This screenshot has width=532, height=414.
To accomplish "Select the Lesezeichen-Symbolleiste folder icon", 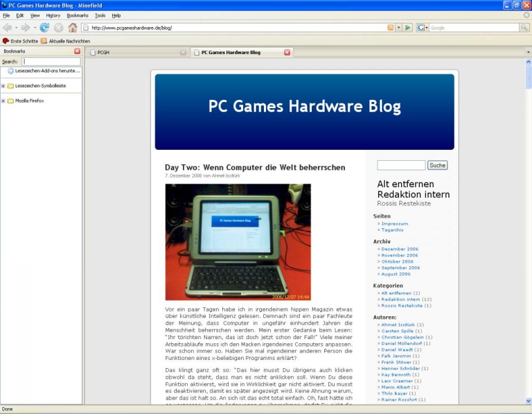I will (11, 86).
